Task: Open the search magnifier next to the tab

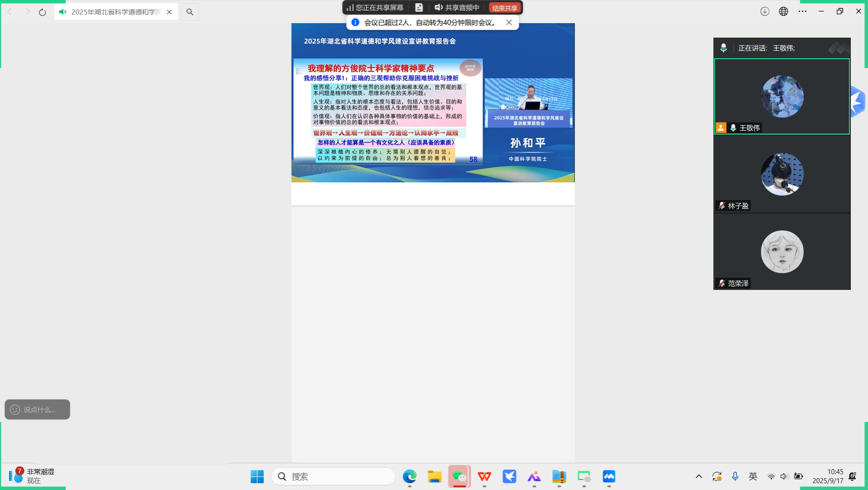Action: tap(190, 12)
